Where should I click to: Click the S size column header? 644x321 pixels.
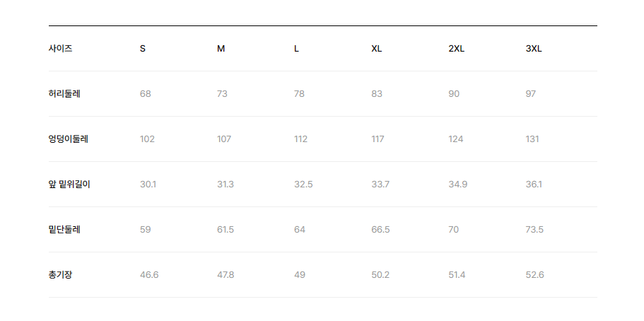click(x=143, y=49)
